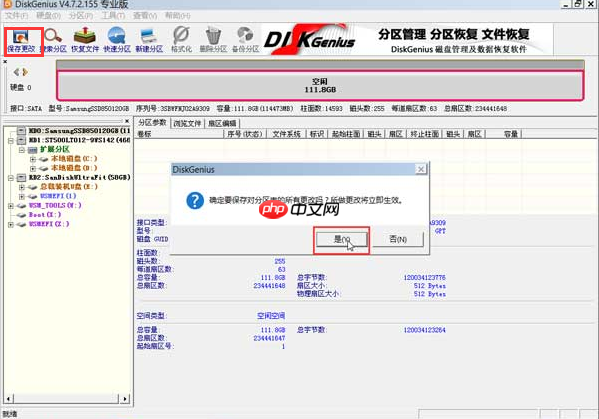Viewport: 599px width, 419px height.
Task: Collapse the HD1:ST500LT012 disk node
Action: coord(11,141)
